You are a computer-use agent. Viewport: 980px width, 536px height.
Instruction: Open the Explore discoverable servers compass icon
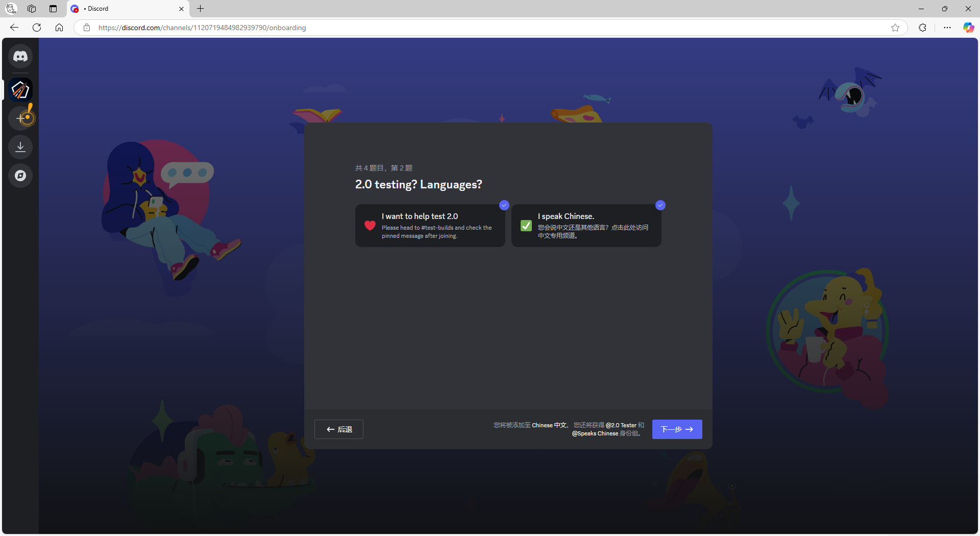[x=20, y=176]
